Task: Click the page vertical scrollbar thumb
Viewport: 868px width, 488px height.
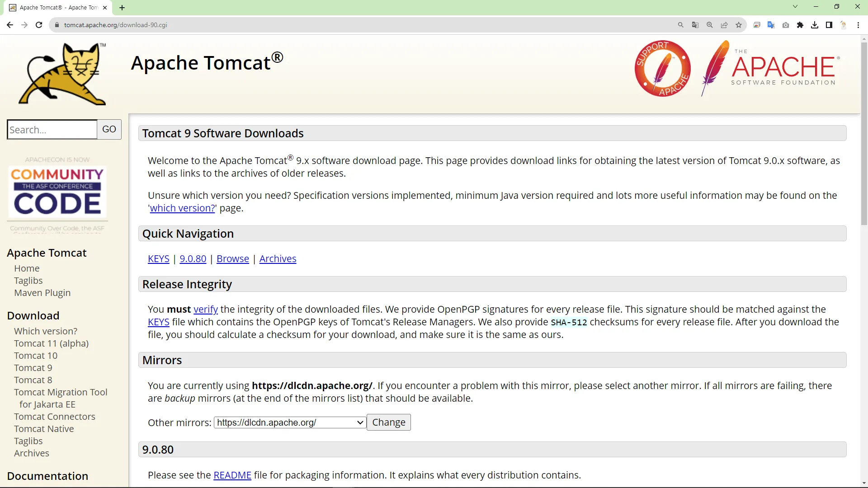Action: coord(864,133)
